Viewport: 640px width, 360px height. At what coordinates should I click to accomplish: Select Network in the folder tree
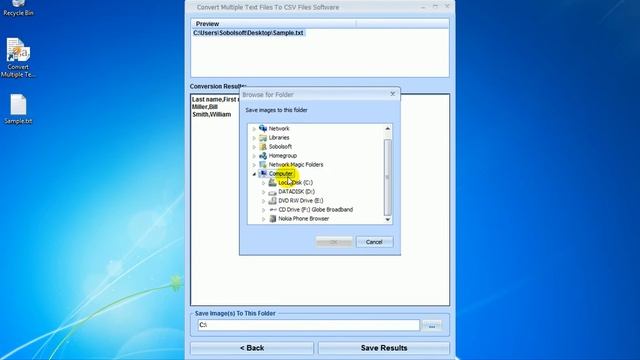coord(279,128)
